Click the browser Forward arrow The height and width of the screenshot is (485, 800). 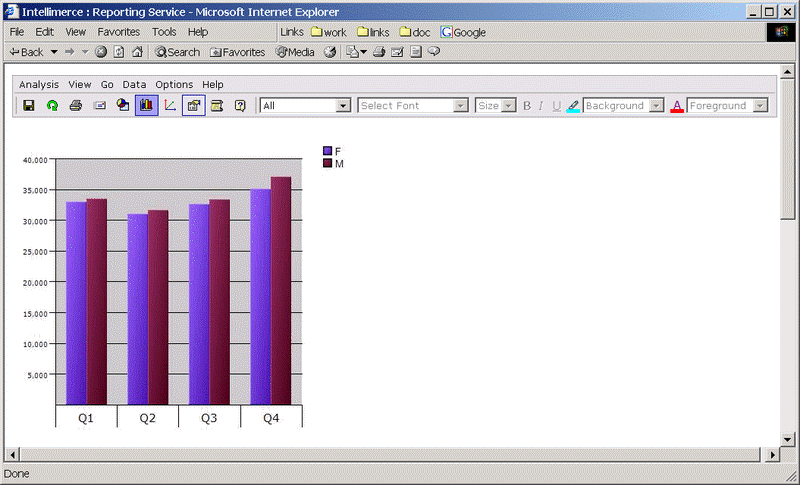(69, 52)
